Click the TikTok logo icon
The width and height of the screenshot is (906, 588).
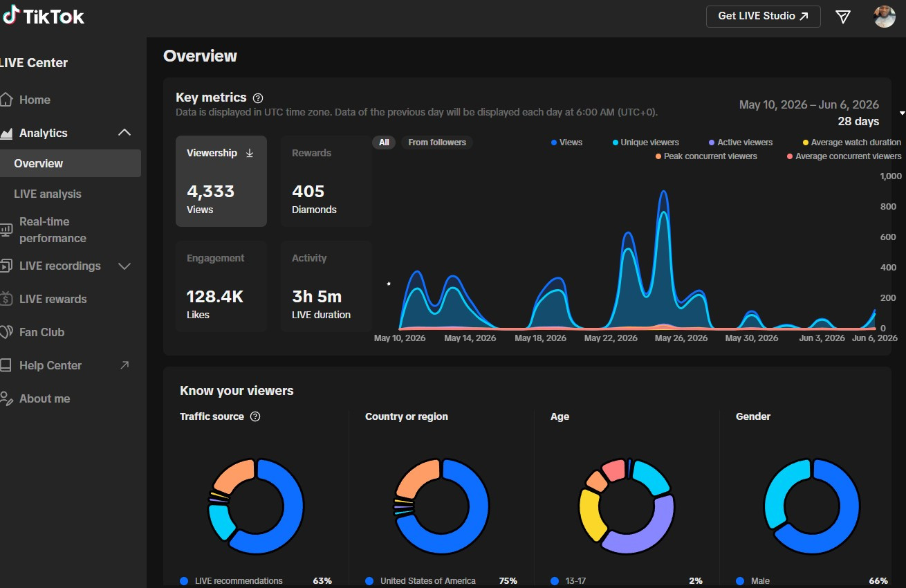click(x=10, y=16)
